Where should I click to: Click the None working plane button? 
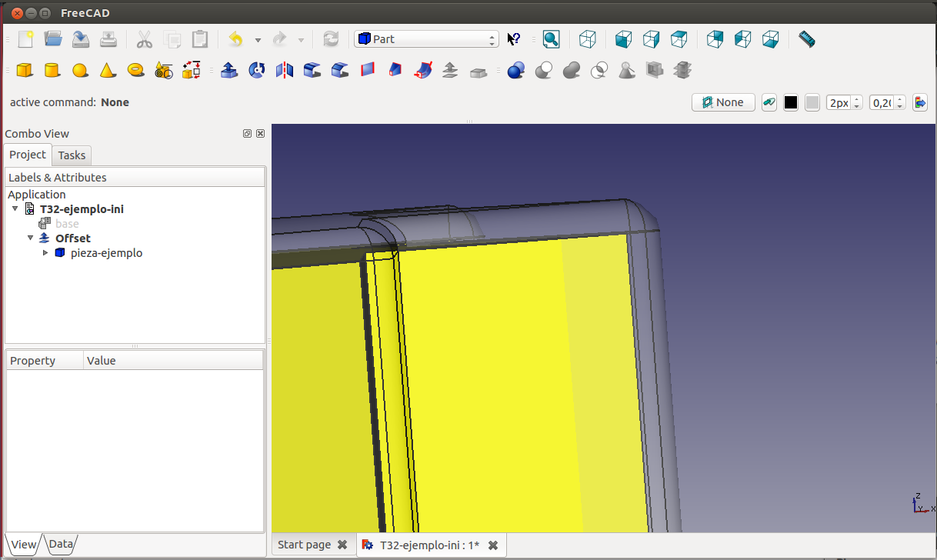tap(723, 102)
